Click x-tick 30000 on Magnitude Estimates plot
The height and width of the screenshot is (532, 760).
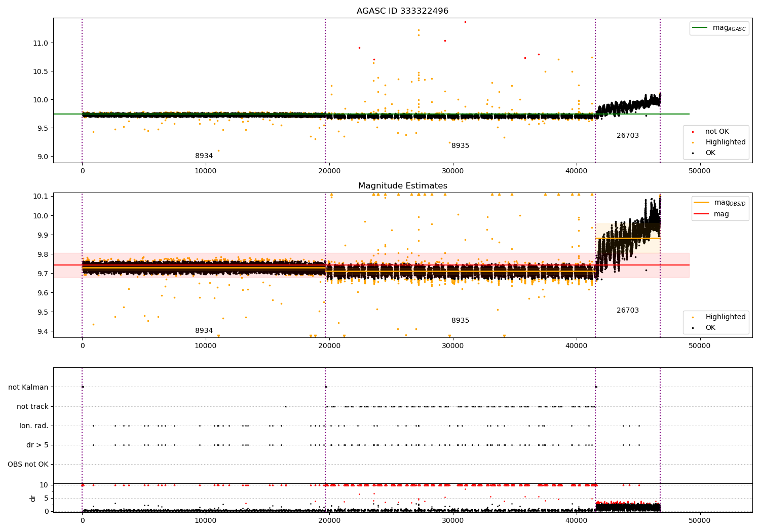coord(453,346)
